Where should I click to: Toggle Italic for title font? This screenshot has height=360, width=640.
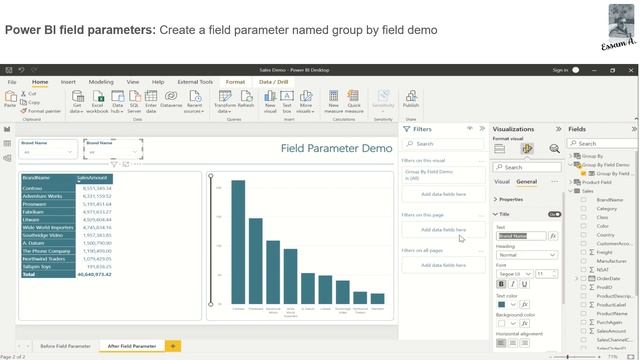513,284
